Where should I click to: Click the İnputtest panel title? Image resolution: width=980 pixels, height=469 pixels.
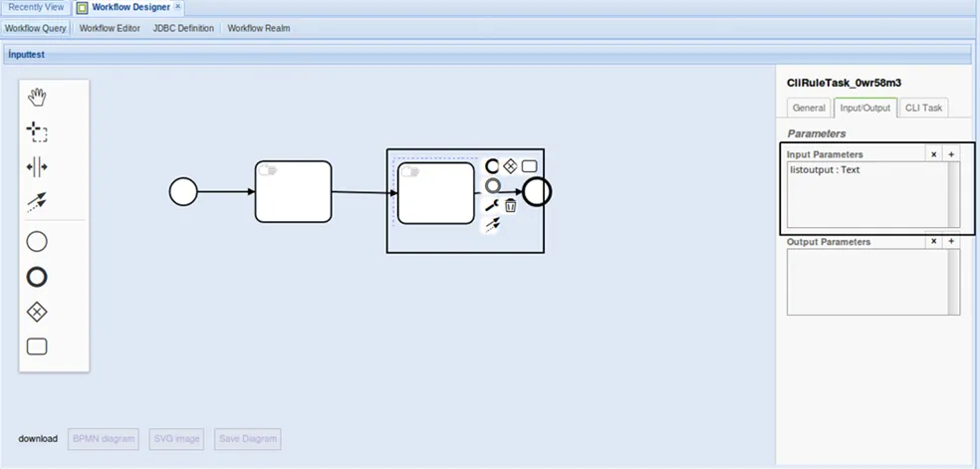(x=26, y=55)
